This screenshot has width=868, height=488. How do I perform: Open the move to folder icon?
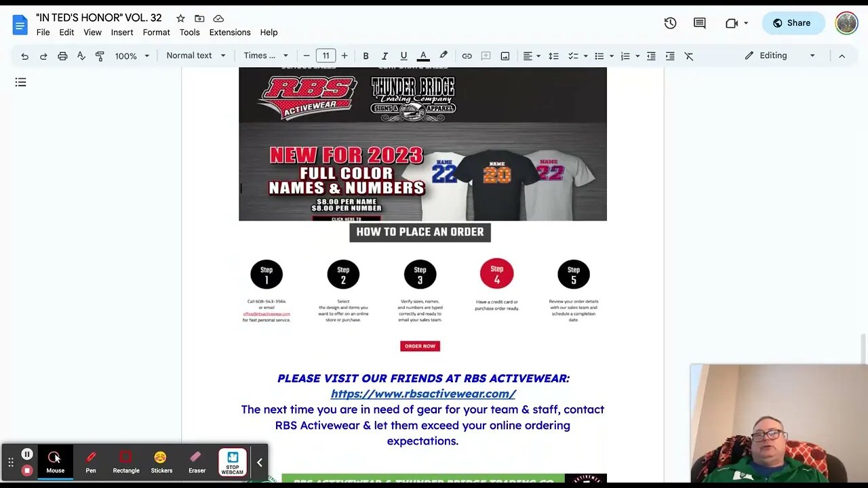pyautogui.click(x=199, y=18)
